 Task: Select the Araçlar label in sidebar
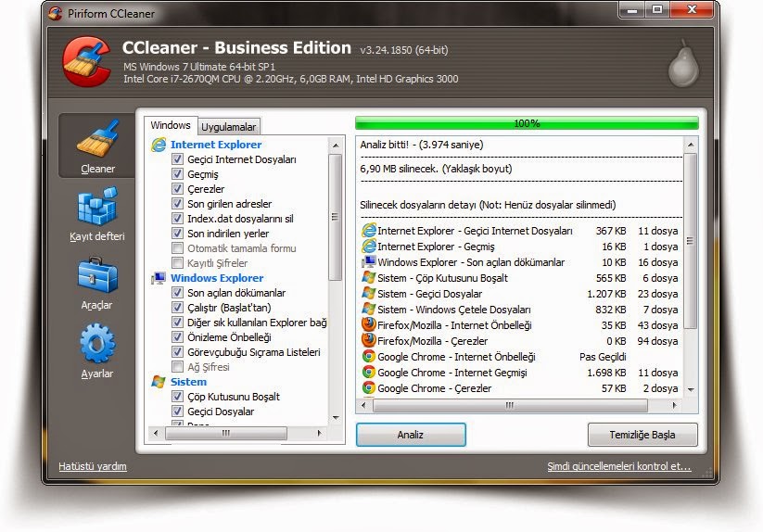96,305
